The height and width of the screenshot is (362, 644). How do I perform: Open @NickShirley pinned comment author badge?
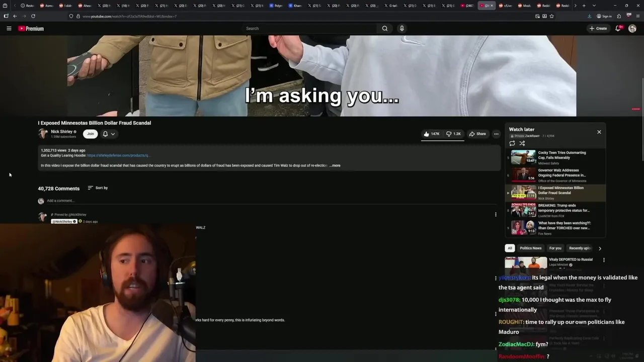point(64,222)
